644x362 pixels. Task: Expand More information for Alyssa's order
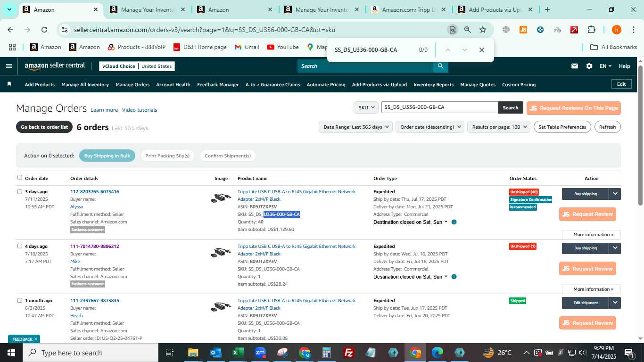tap(591, 234)
